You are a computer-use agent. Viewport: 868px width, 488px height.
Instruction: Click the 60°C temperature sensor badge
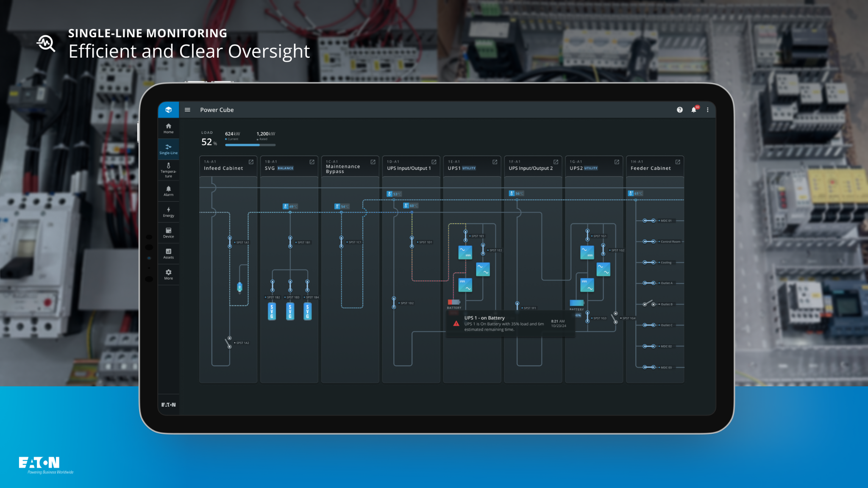(410, 205)
